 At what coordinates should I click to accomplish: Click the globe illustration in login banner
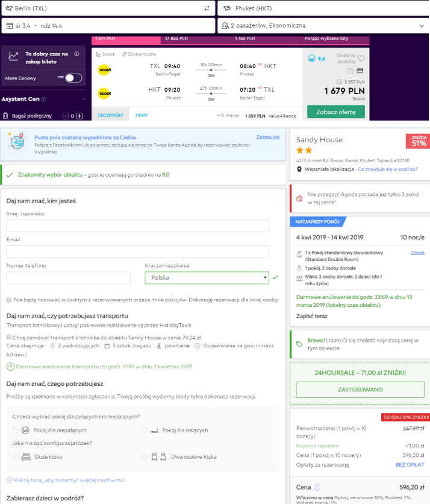(17, 141)
